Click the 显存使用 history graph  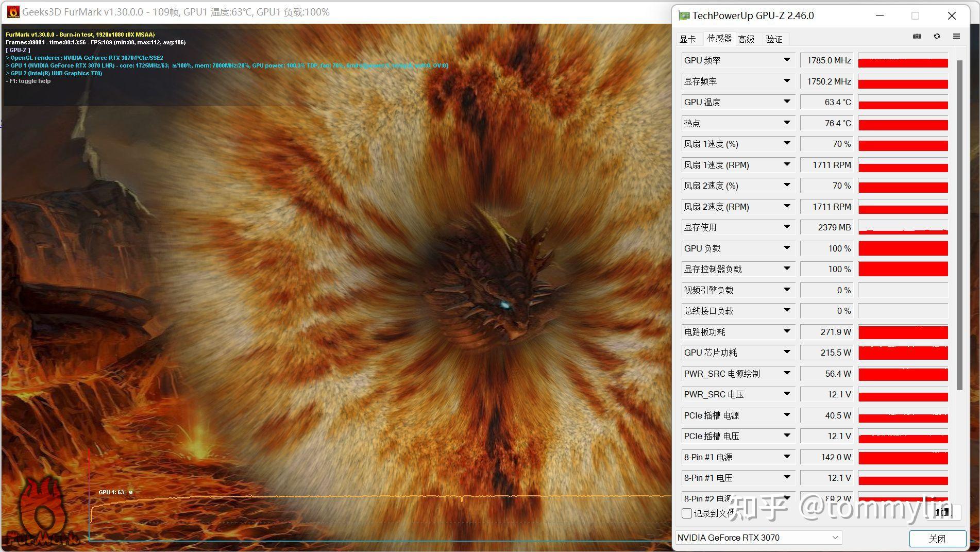(903, 227)
